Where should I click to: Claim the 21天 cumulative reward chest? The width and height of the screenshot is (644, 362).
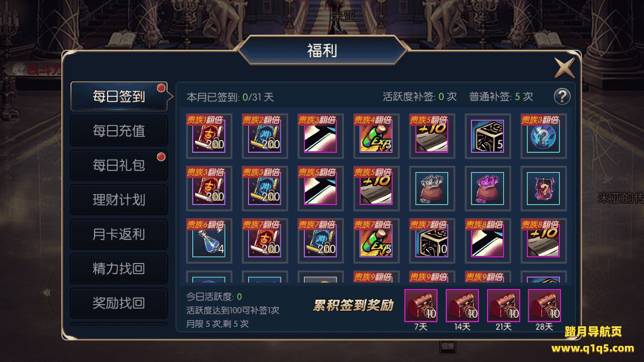tap(503, 305)
